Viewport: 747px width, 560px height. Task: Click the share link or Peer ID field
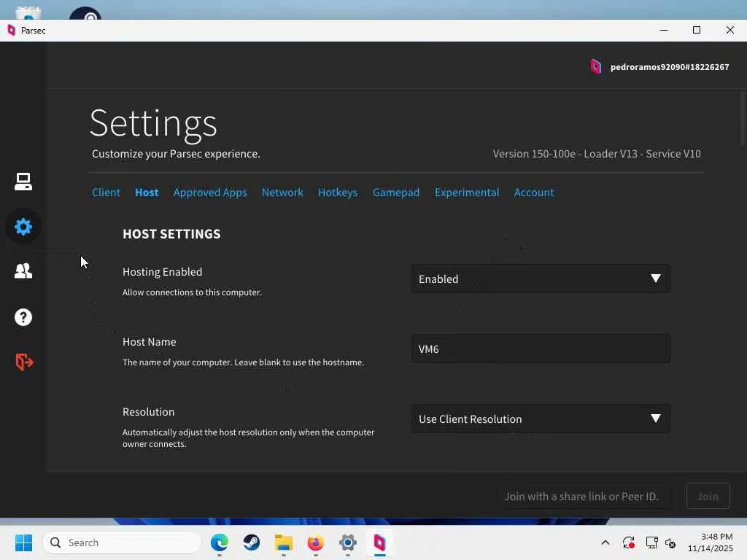pyautogui.click(x=584, y=496)
